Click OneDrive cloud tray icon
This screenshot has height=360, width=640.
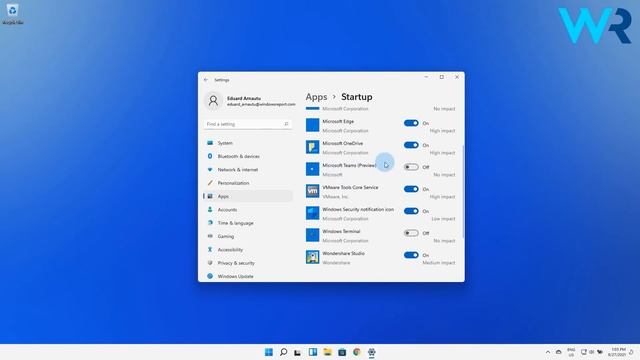[559, 352]
